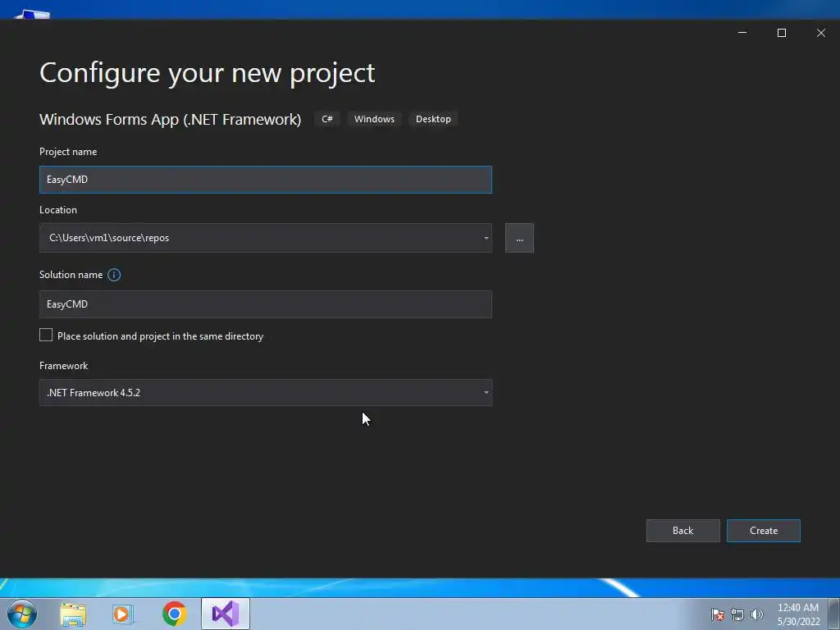840x630 pixels.
Task: Close the Configure your new project window
Action: [x=820, y=33]
